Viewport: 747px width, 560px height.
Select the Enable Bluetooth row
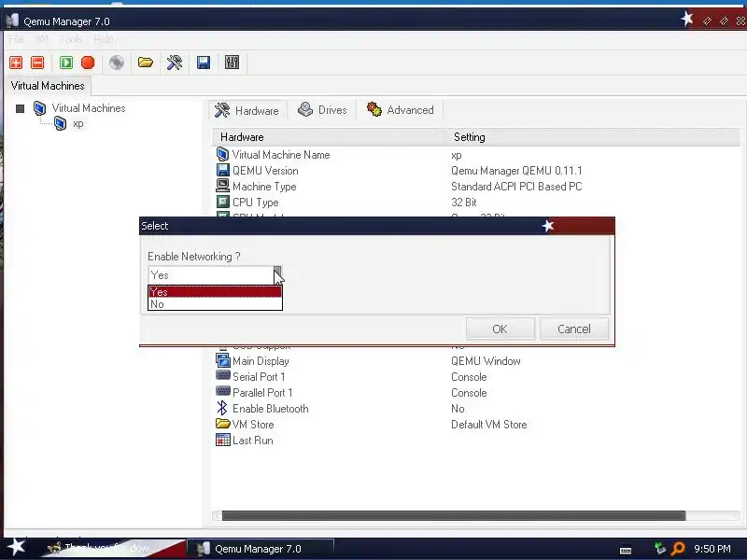(476, 409)
